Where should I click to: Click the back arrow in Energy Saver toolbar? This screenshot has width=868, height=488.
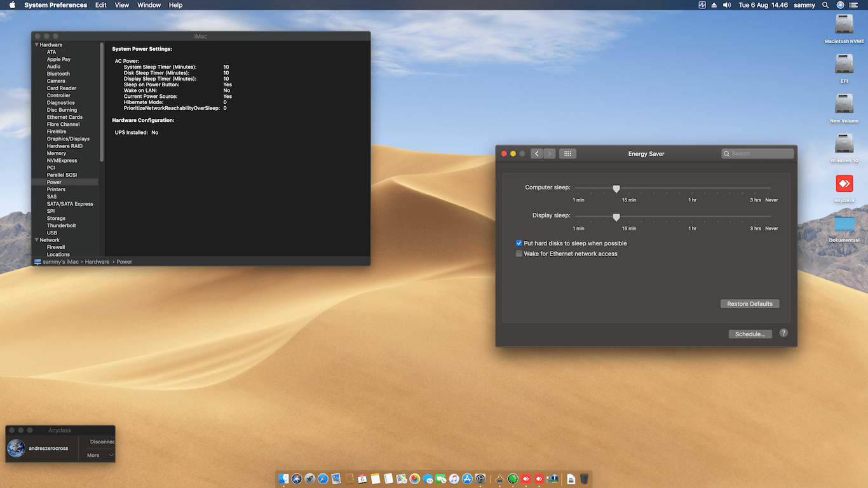coord(537,154)
